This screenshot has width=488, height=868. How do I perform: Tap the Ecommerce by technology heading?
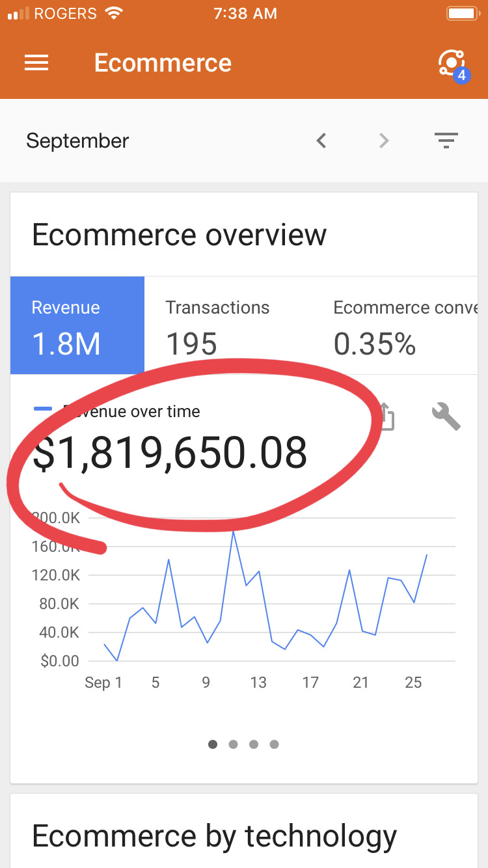214,836
